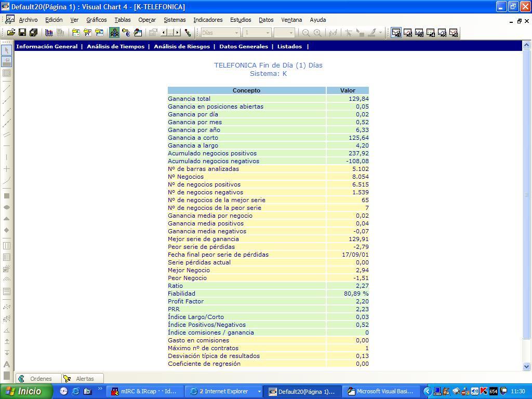Select the filled square drawing tool
The height and width of the screenshot is (399, 532).
click(x=6, y=196)
